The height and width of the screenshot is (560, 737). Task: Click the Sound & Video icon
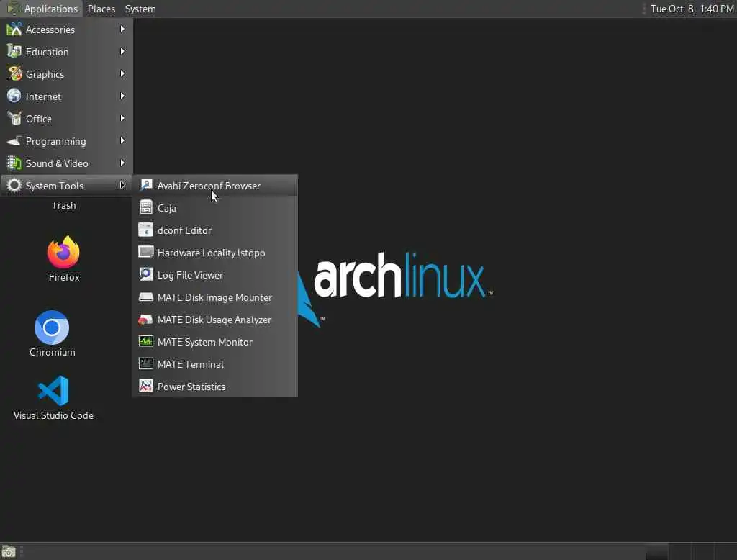pos(14,163)
